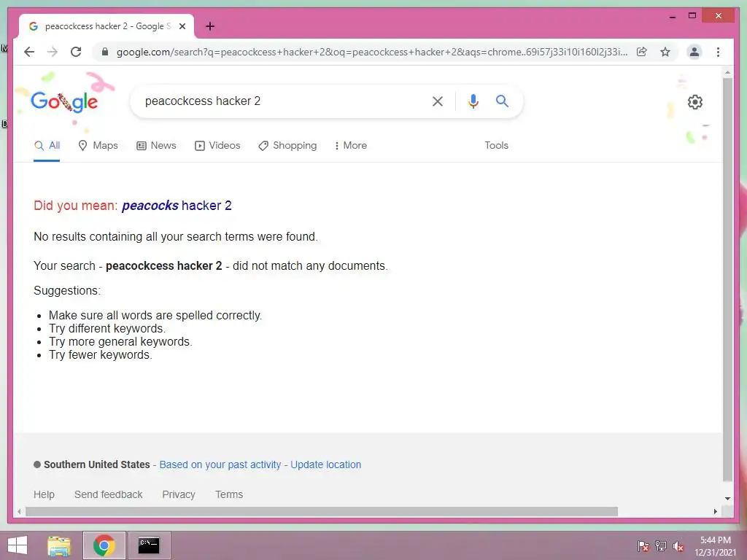Viewport: 747px width, 560px height.
Task: Reload the page with the refresh icon
Action: click(76, 52)
